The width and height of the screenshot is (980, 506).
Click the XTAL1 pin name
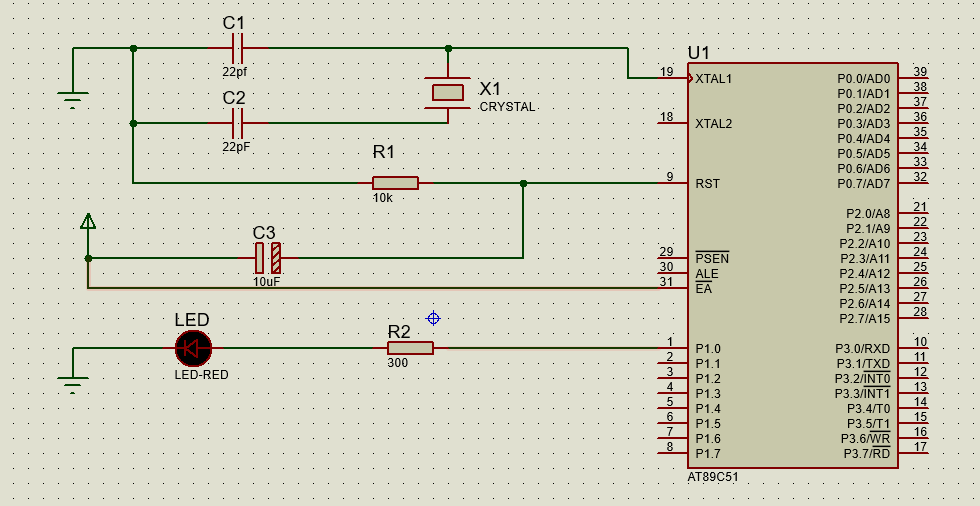click(x=714, y=79)
